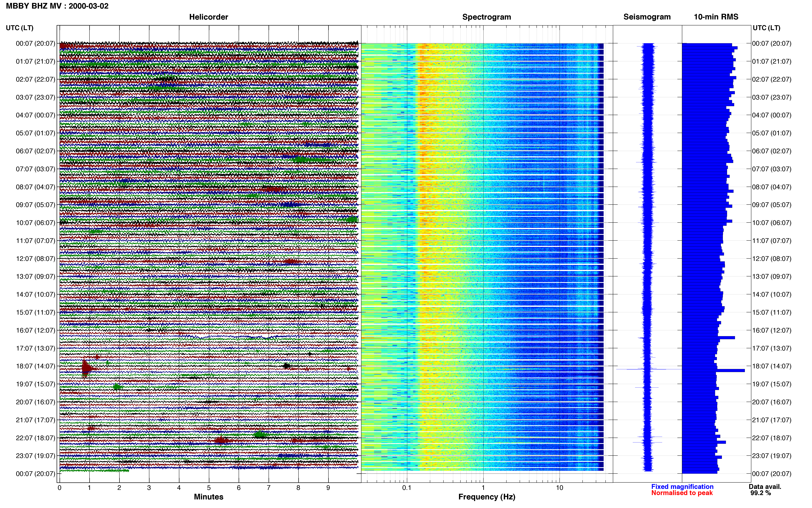Image resolution: width=812 pixels, height=508 pixels.
Task: Click RMS-side time label 21:07 (17:07)
Action: [772, 420]
